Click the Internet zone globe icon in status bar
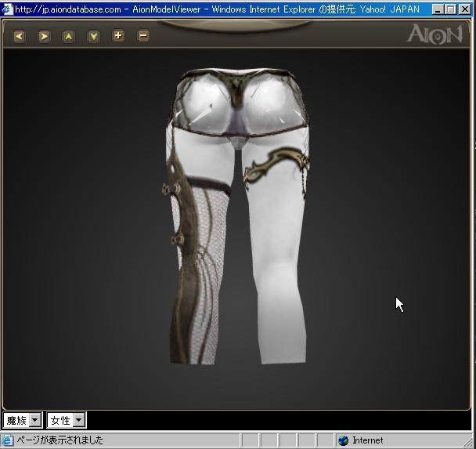Screen dimensions: 476x449 coord(343,440)
